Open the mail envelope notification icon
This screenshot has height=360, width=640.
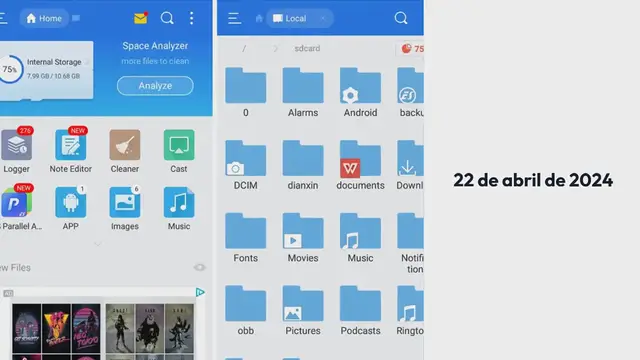click(x=140, y=18)
